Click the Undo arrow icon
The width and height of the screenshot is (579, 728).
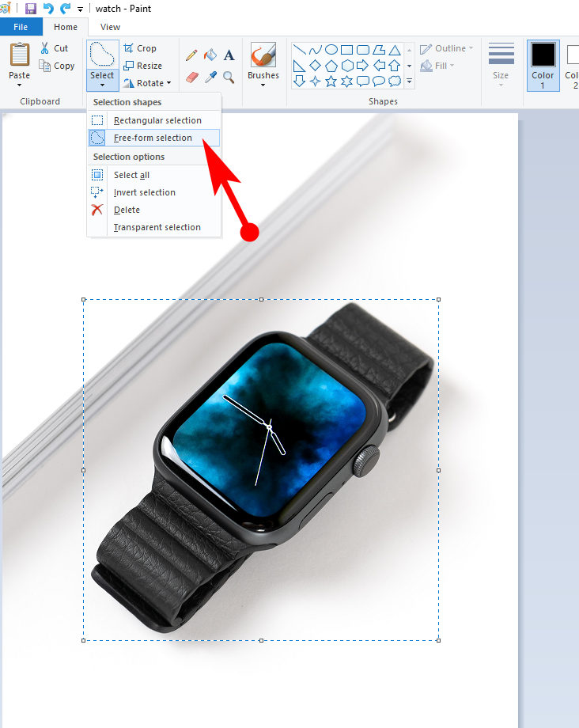[48, 9]
